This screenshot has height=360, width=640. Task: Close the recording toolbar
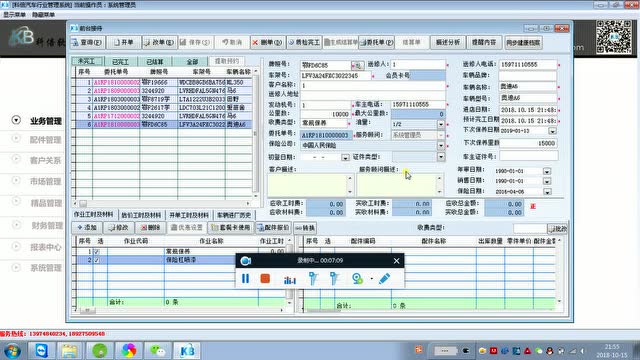(396, 261)
